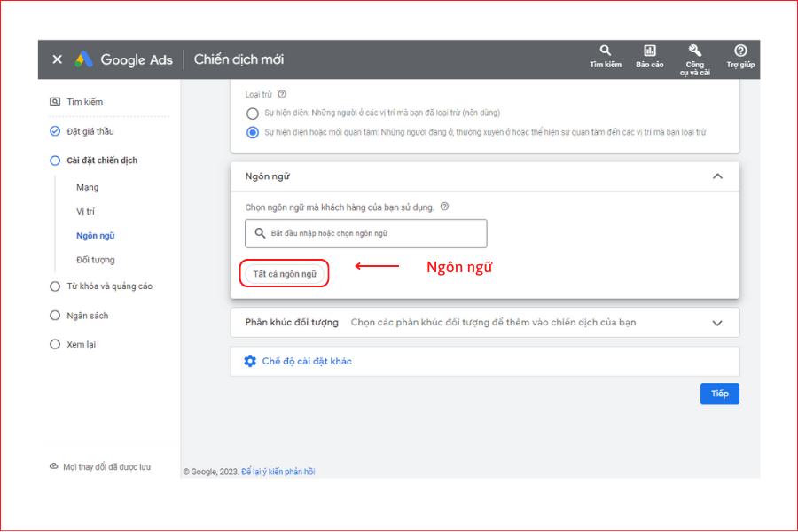Close the new campaign editor with X

(57, 59)
